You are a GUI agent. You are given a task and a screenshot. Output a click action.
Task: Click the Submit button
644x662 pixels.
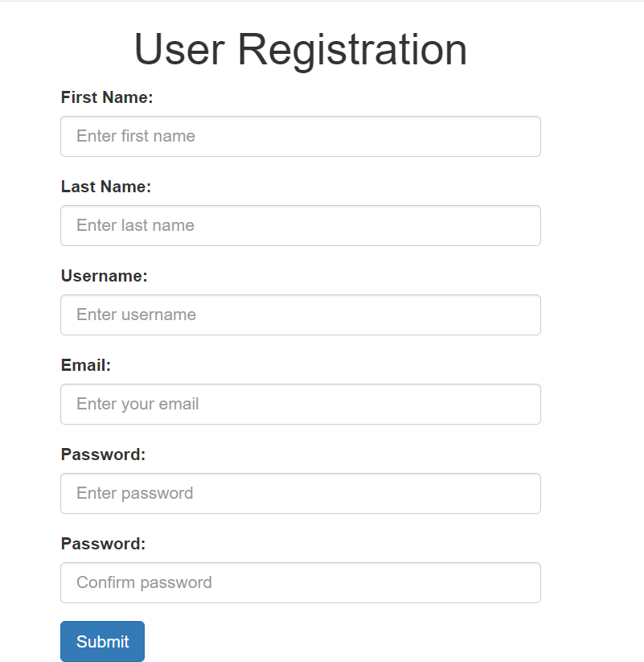pos(102,641)
